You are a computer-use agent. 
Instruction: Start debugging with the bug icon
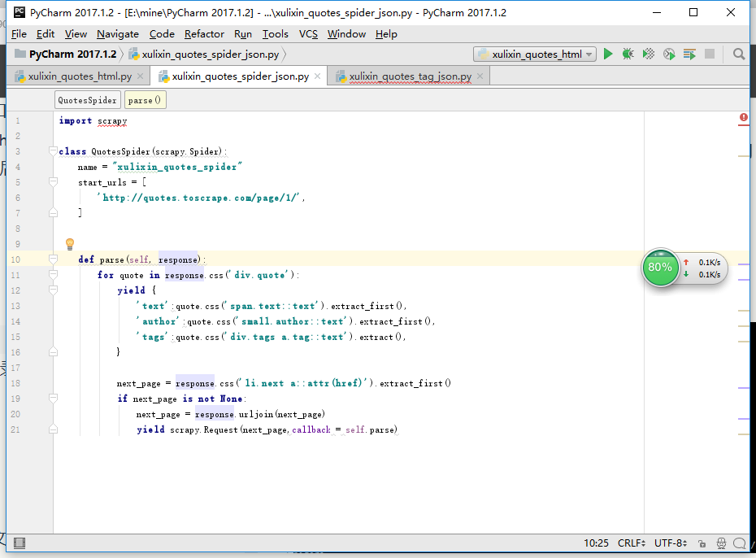pyautogui.click(x=628, y=54)
